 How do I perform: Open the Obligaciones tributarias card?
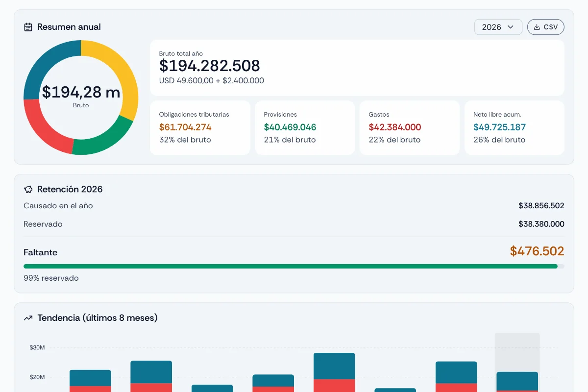click(x=200, y=128)
